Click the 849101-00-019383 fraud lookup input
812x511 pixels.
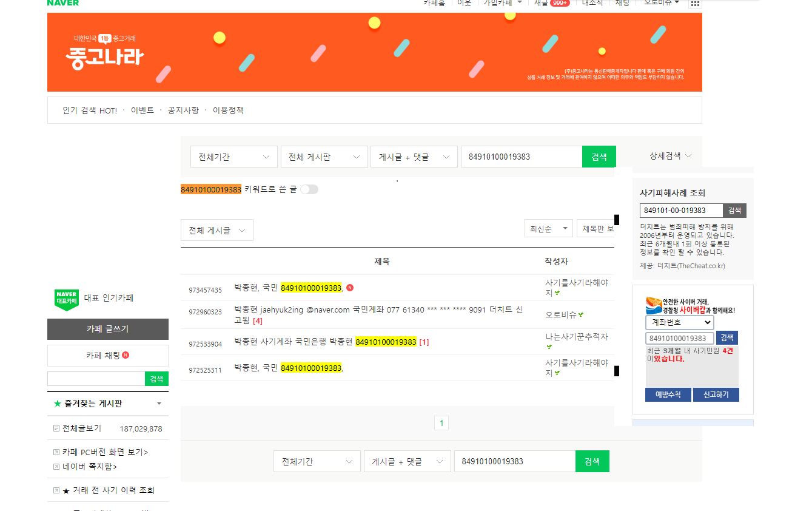(681, 211)
